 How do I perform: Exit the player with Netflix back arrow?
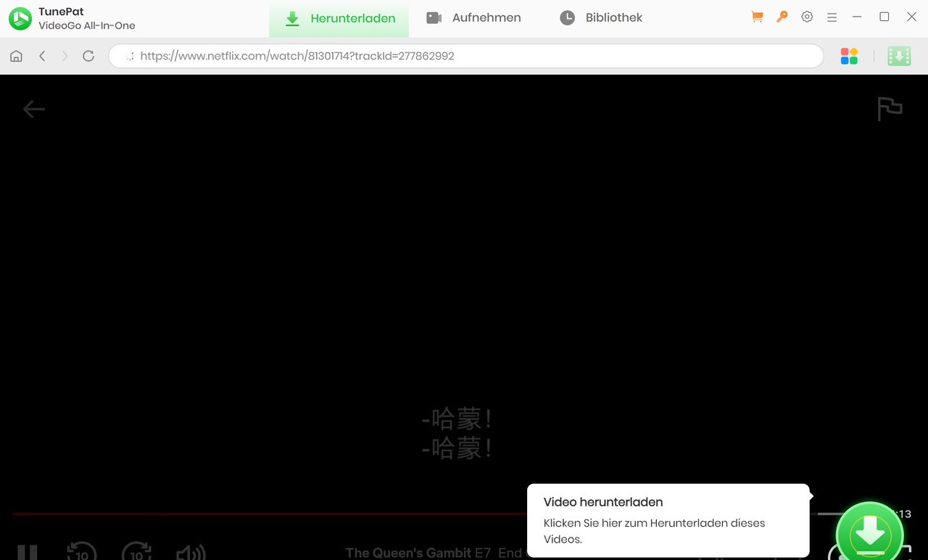pyautogui.click(x=34, y=109)
